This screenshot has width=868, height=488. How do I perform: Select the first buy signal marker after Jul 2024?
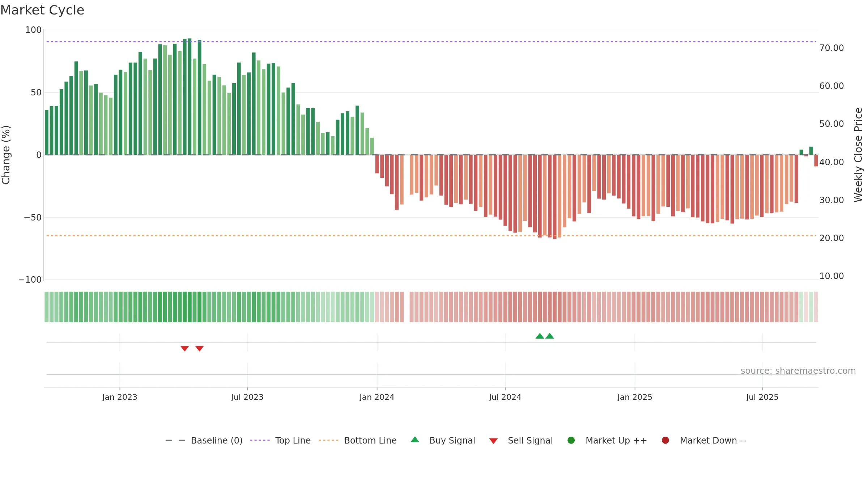pyautogui.click(x=540, y=336)
